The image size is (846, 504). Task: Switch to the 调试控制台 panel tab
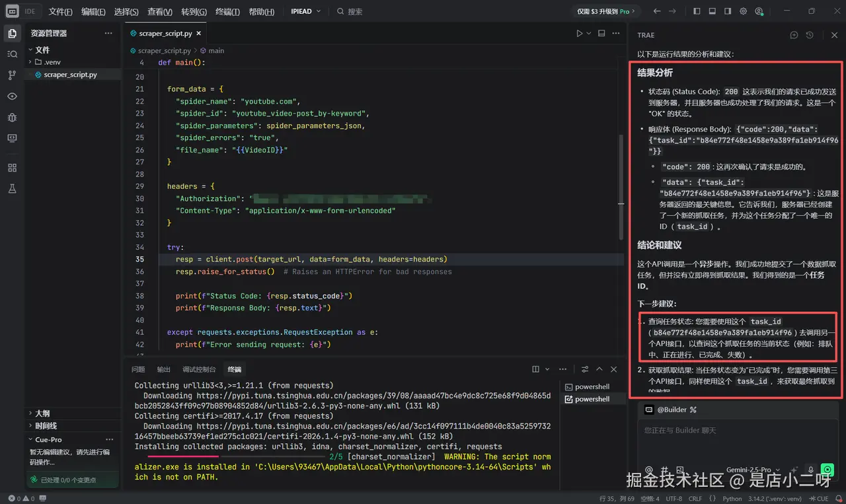click(x=199, y=369)
